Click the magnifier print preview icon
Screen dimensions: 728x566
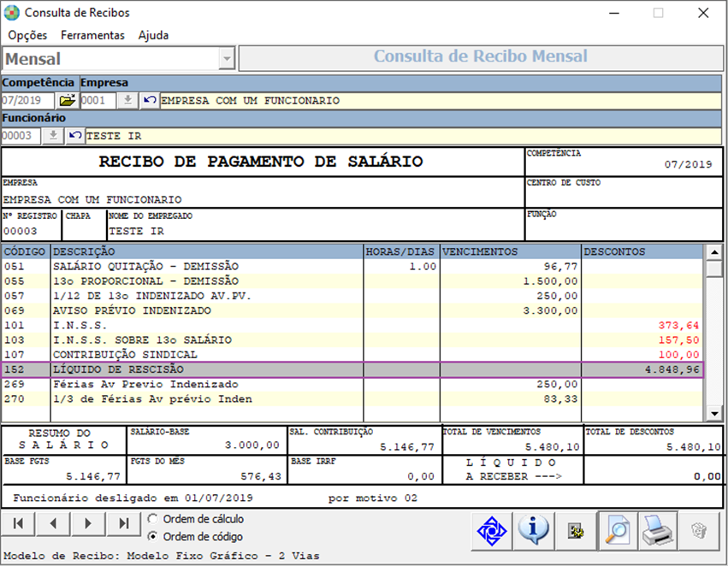coord(617,531)
